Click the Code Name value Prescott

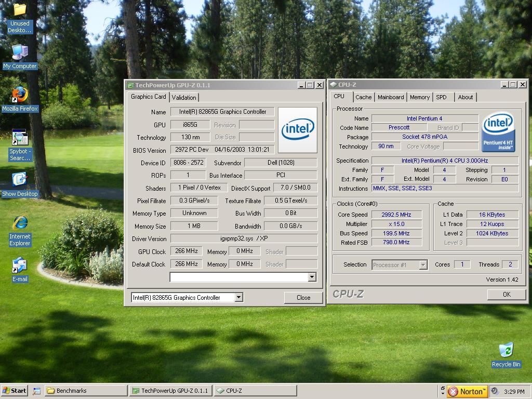[399, 128]
